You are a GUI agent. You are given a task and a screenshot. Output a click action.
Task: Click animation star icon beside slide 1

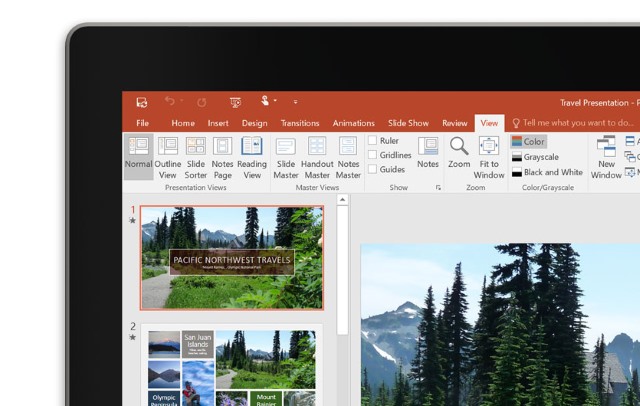point(132,220)
